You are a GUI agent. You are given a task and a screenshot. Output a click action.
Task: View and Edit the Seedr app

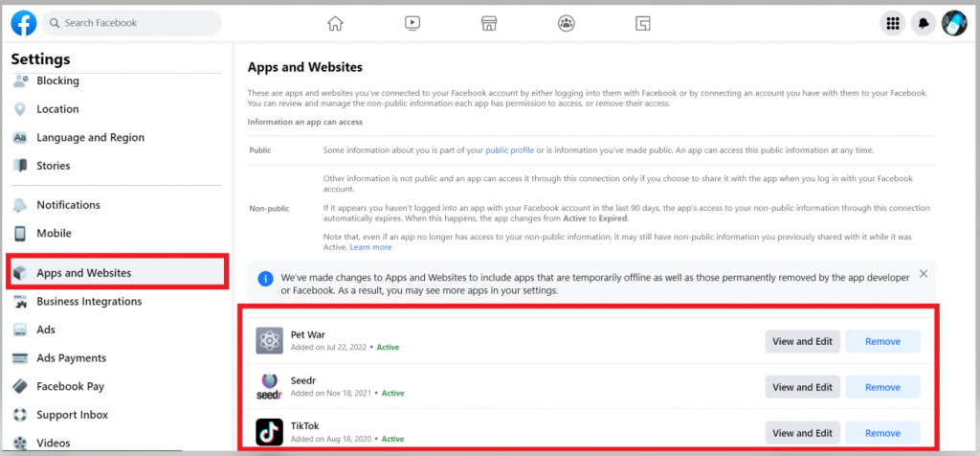tap(802, 387)
